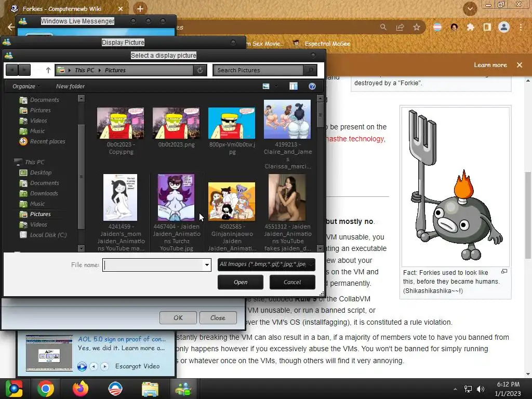532x399 pixels.
Task: Switch to Forkies - Computernewb Wiki tab
Action: [x=62, y=9]
